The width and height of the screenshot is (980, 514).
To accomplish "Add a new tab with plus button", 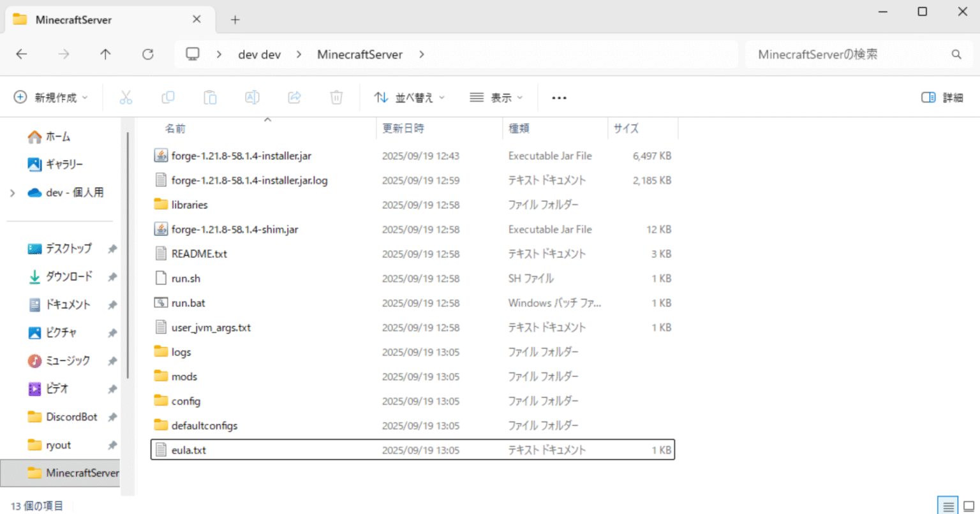I will 235,20.
